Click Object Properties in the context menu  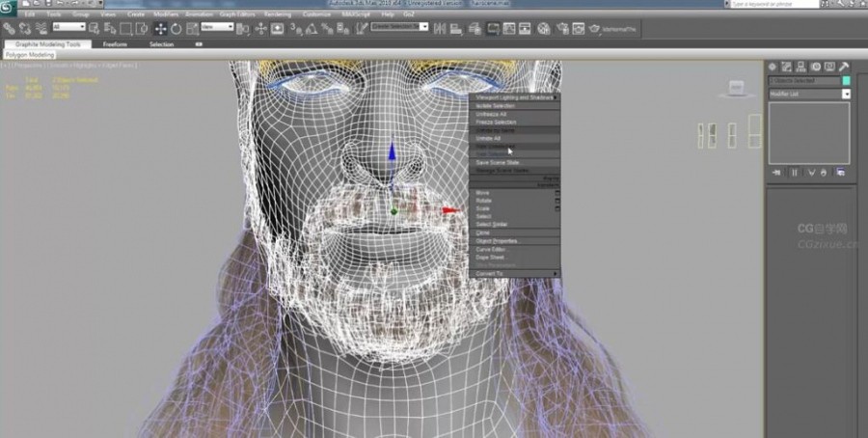pyautogui.click(x=515, y=241)
